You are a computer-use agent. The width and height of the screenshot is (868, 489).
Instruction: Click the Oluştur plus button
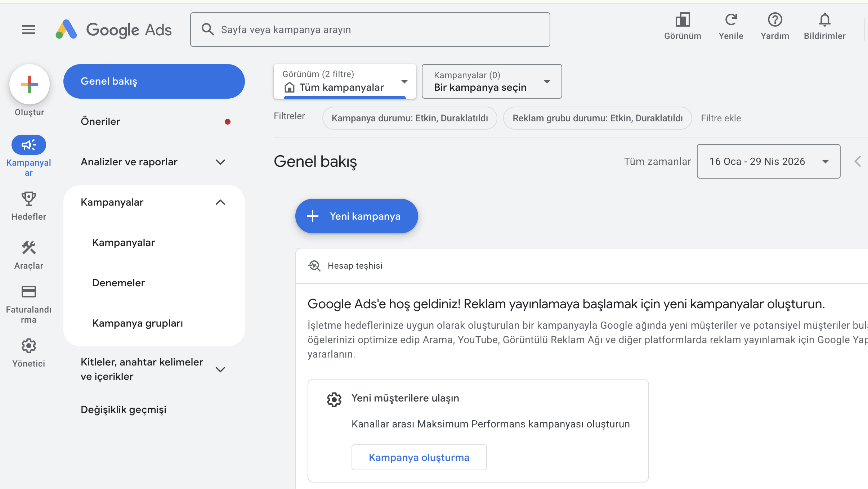point(30,84)
